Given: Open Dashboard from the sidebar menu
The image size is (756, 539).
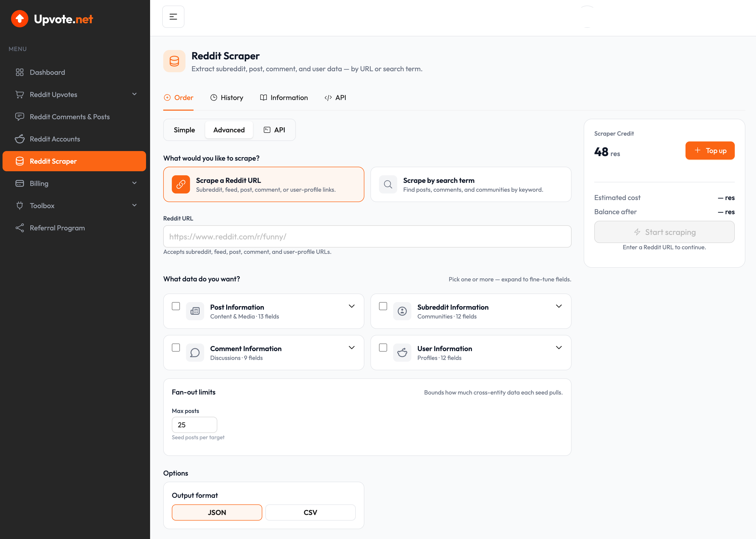Looking at the screenshot, I should pyautogui.click(x=74, y=72).
